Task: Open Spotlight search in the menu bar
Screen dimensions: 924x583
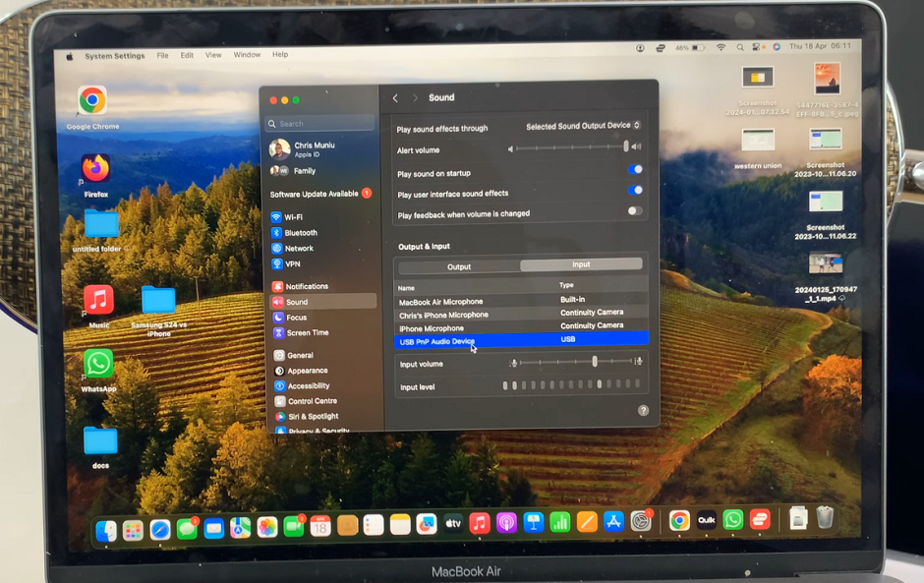Action: 740,47
